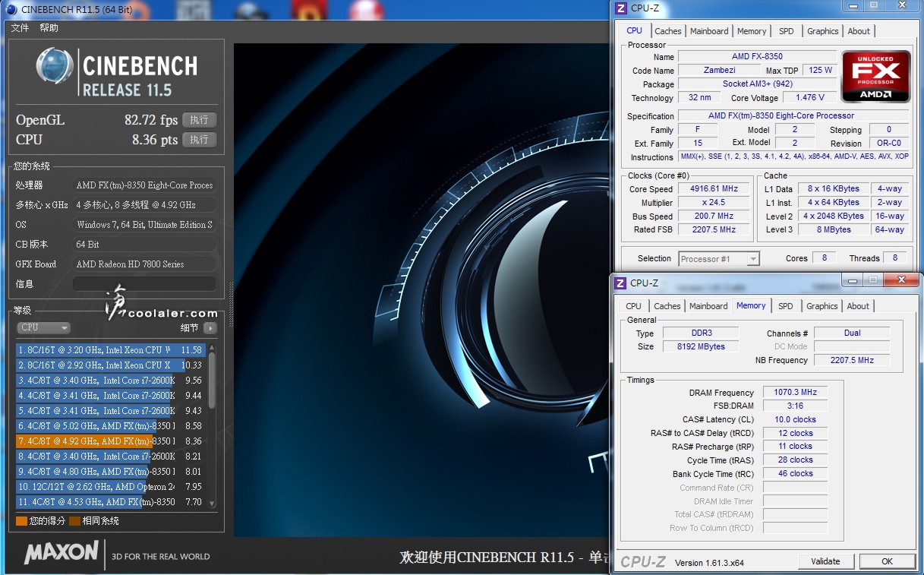924x575 pixels.
Task: Click the OpenGL score 82.72 fps
Action: pos(151,120)
